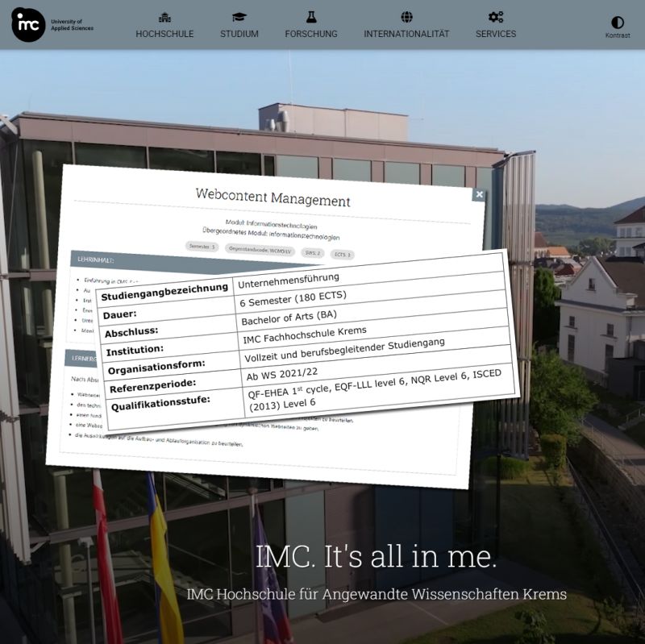Select the ECTS: 3 badge
This screenshot has height=644, width=645.
[342, 255]
